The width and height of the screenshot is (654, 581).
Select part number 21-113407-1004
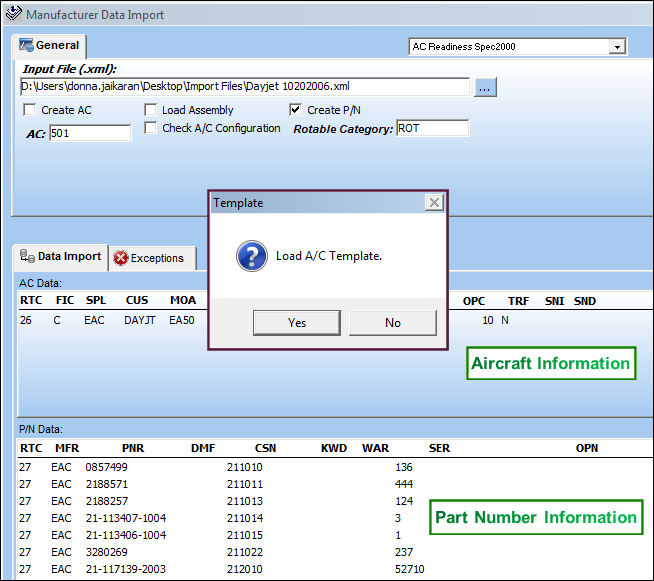tap(126, 518)
